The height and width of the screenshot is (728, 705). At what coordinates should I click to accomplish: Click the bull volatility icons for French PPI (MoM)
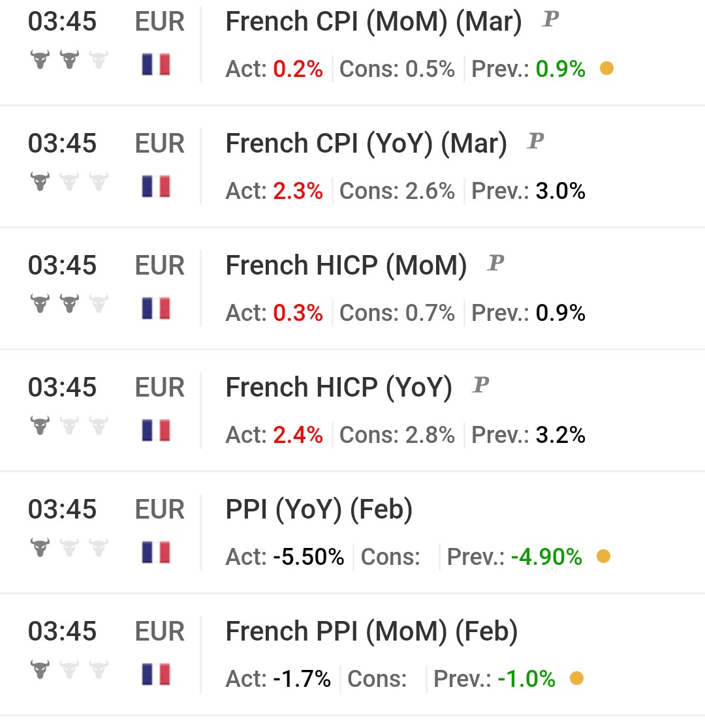pos(69,669)
